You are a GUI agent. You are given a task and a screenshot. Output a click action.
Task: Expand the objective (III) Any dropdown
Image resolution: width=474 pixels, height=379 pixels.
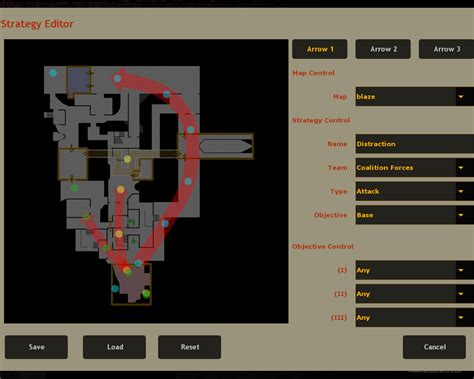[x=415, y=317]
